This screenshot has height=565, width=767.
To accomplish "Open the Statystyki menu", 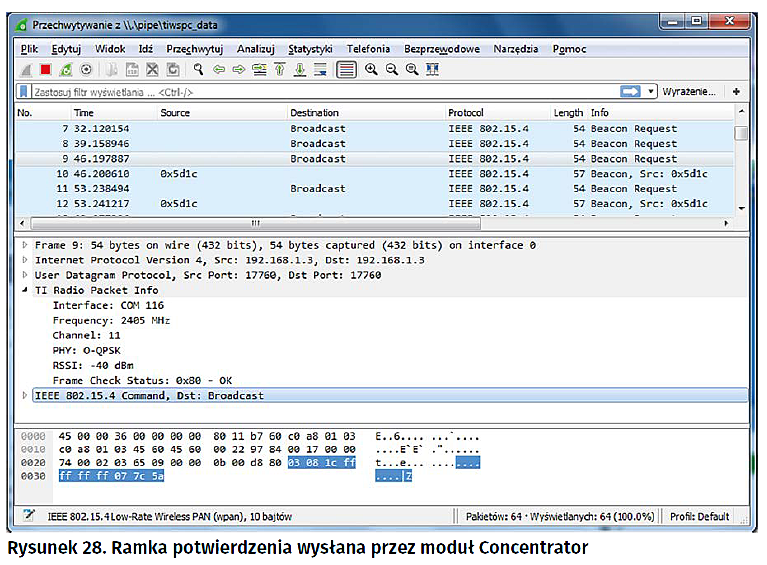I will (310, 49).
